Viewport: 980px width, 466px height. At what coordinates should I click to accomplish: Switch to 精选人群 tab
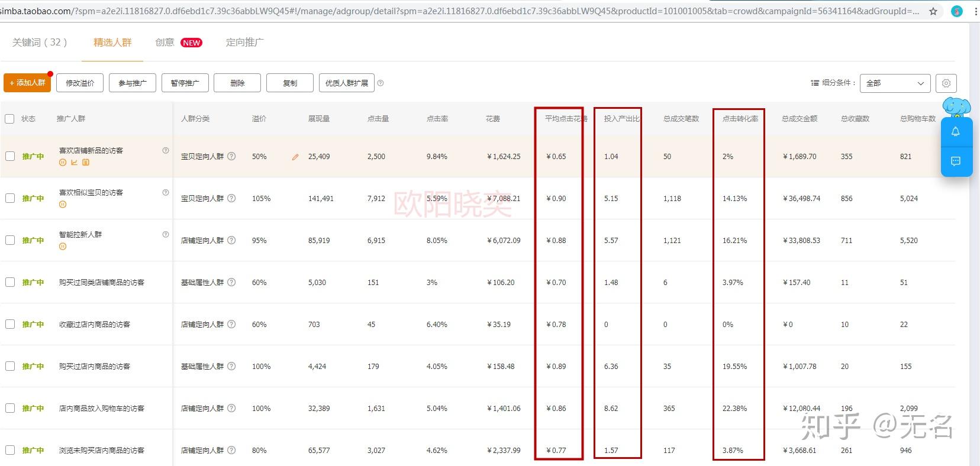point(112,42)
